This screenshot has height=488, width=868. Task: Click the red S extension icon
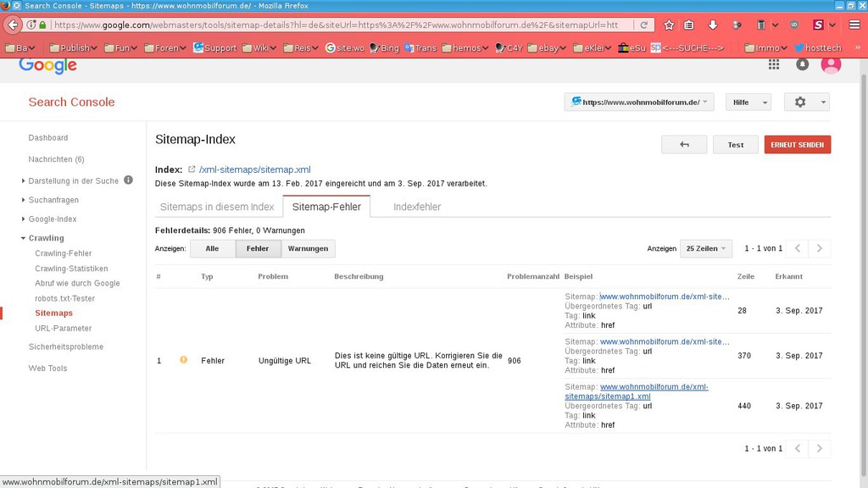tap(818, 25)
